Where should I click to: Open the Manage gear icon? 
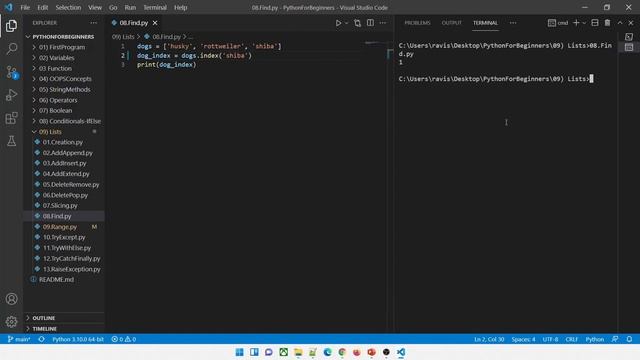[11, 322]
